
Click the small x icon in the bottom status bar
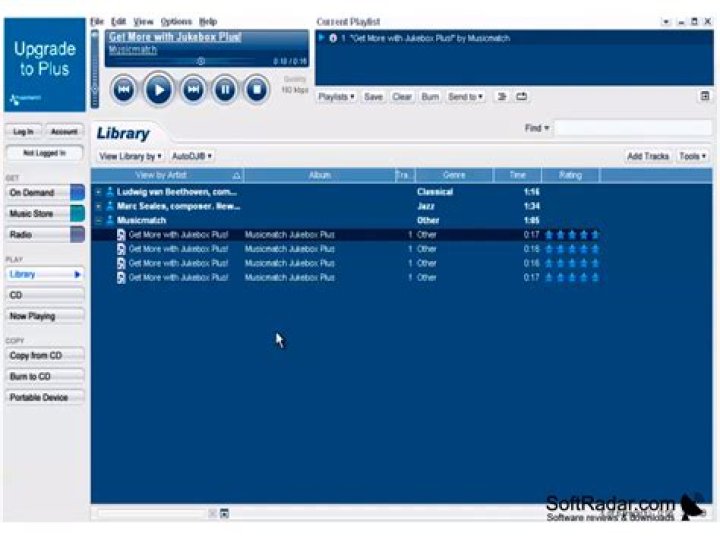tap(212, 513)
